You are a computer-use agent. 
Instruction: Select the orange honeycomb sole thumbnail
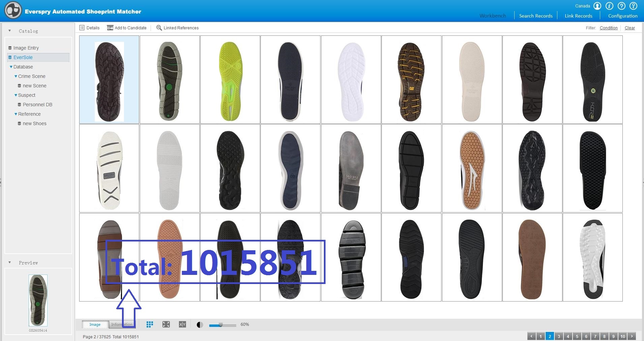click(x=472, y=168)
